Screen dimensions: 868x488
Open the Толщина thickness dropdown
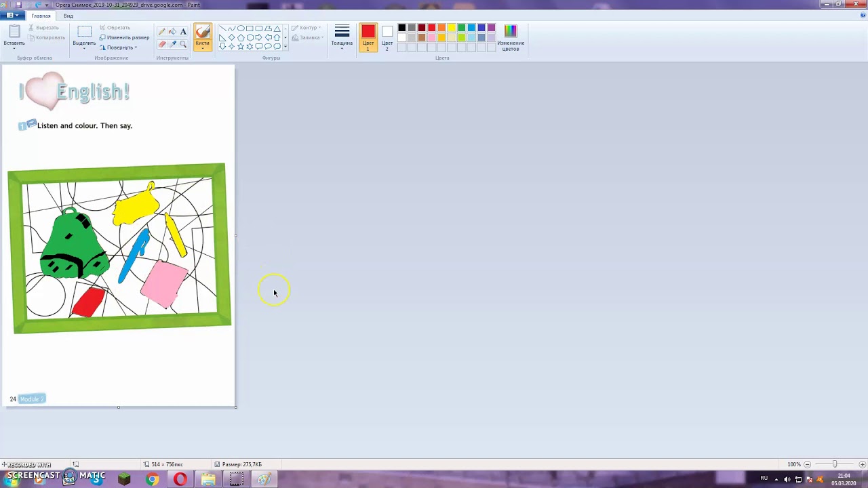[x=342, y=37]
